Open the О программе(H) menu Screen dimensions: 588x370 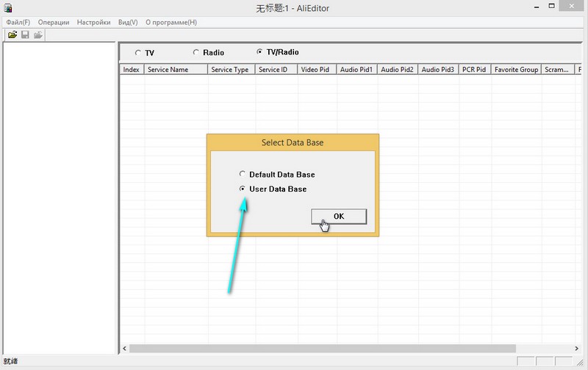tap(171, 23)
